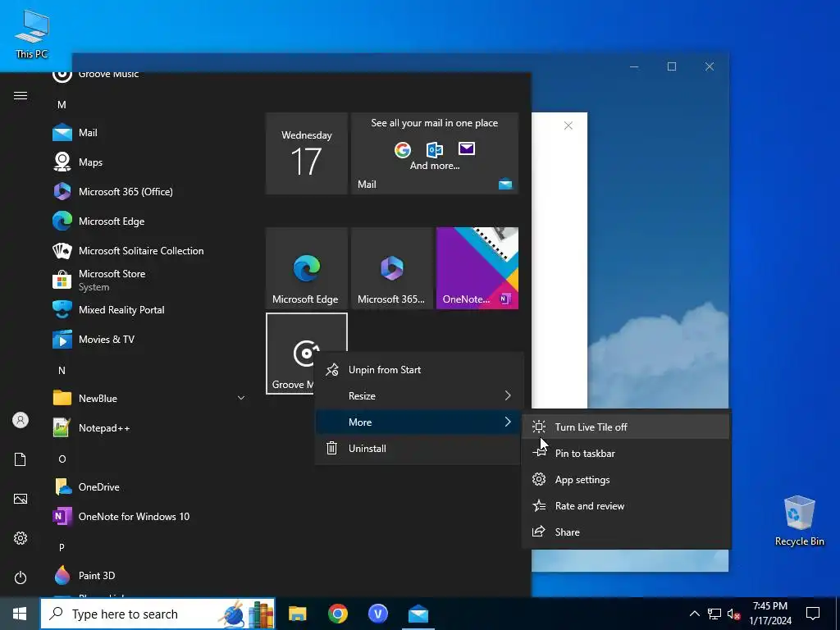Open Pictures from the Start sidebar

[x=21, y=499]
